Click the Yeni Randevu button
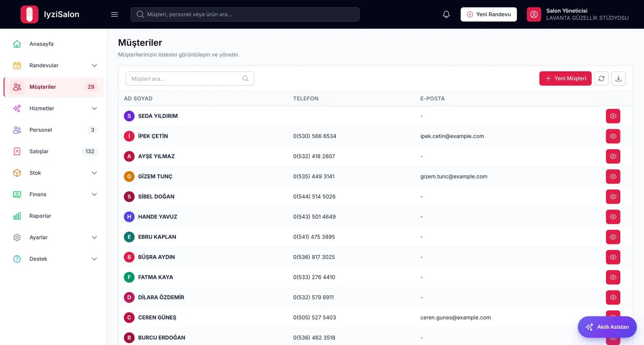The image size is (644, 345). pos(489,14)
